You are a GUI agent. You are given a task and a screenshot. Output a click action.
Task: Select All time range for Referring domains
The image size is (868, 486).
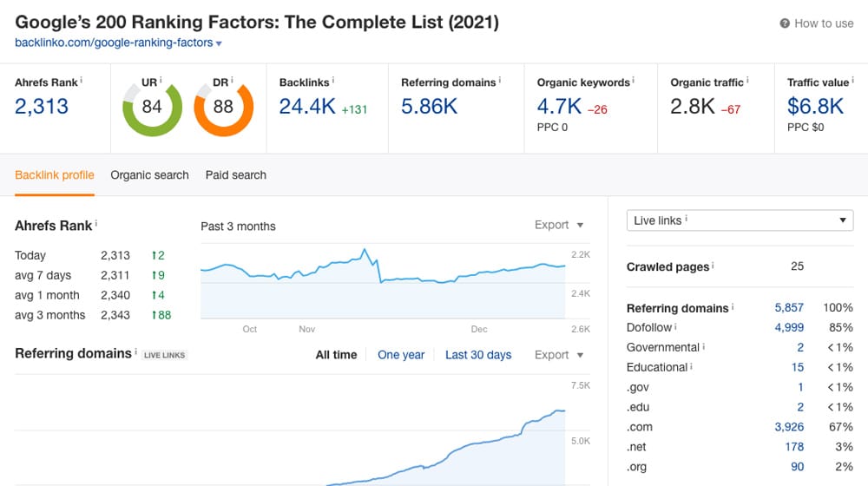click(336, 355)
